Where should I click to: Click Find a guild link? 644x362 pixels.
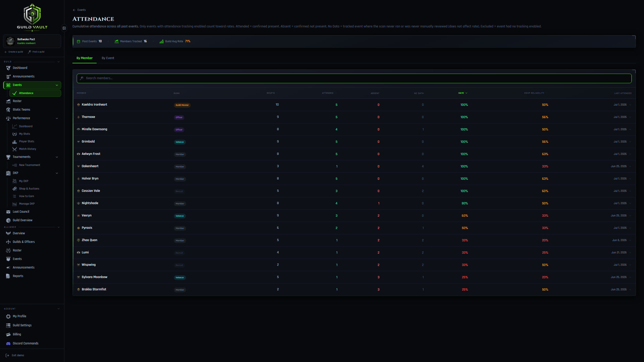[x=36, y=52]
